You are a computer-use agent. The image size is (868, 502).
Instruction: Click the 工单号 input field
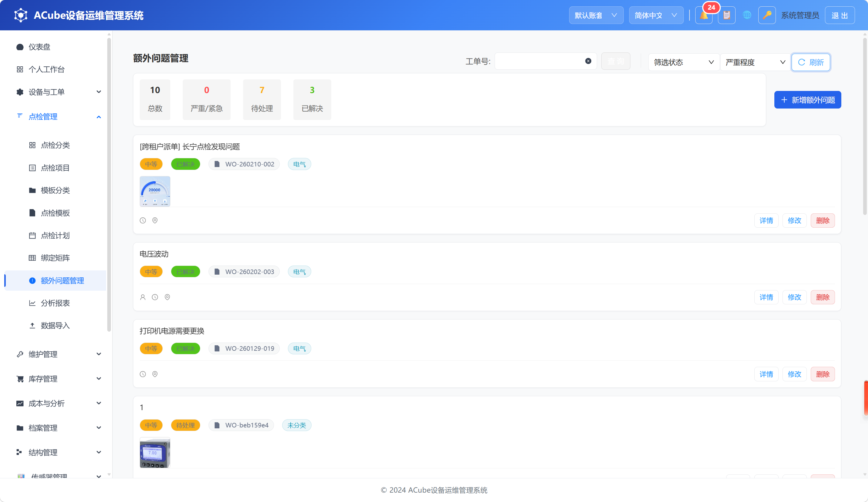tap(545, 61)
